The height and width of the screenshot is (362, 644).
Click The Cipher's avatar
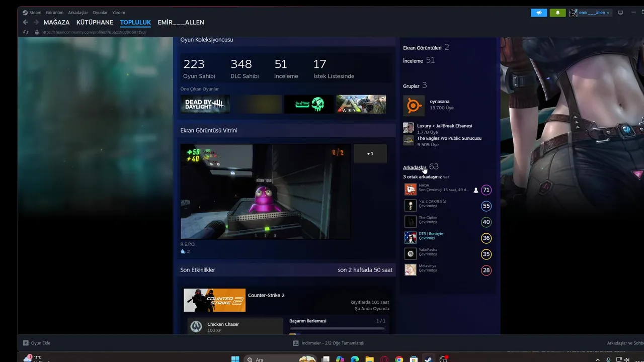point(411,221)
